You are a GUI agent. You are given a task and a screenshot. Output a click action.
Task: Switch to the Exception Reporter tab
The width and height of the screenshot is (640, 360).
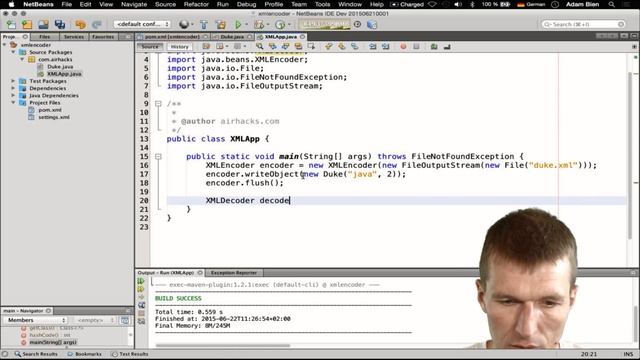tap(233, 273)
